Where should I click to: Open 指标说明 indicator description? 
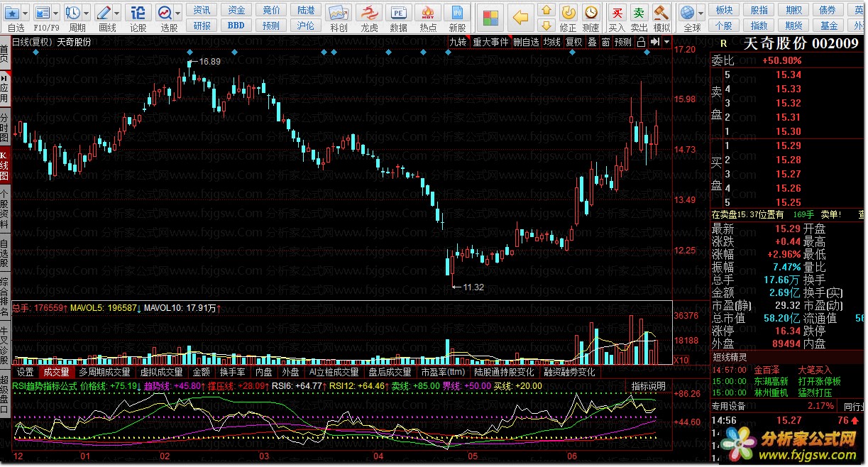[649, 386]
